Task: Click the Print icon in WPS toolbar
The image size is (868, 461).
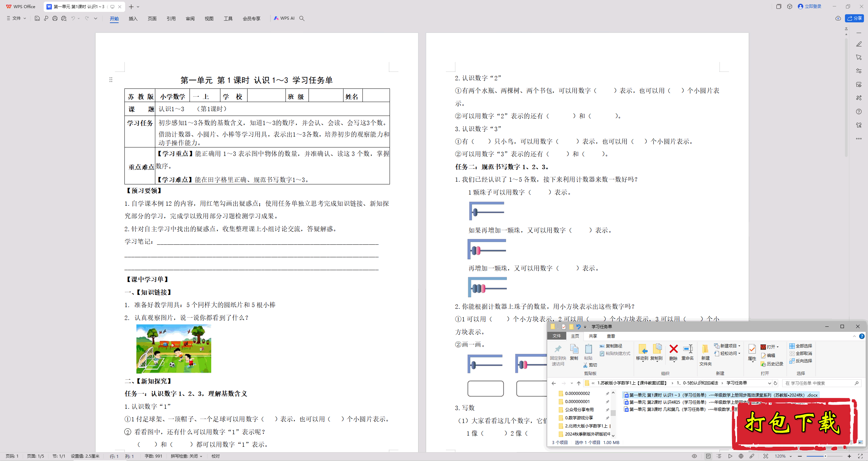Action: tap(55, 18)
